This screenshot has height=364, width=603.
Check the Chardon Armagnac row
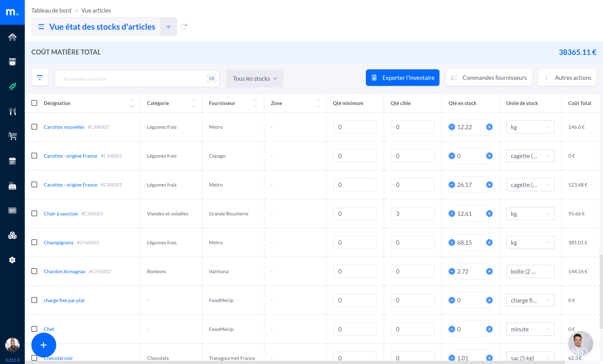34,271
